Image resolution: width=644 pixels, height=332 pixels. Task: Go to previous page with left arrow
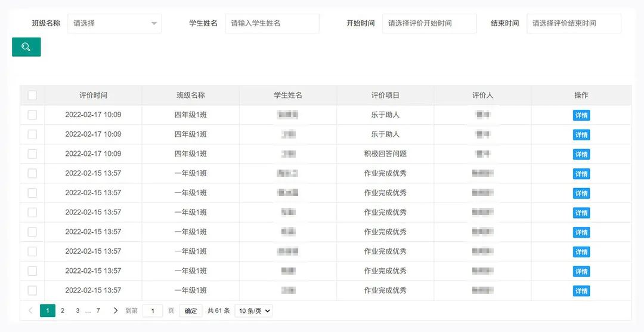[x=30, y=311]
